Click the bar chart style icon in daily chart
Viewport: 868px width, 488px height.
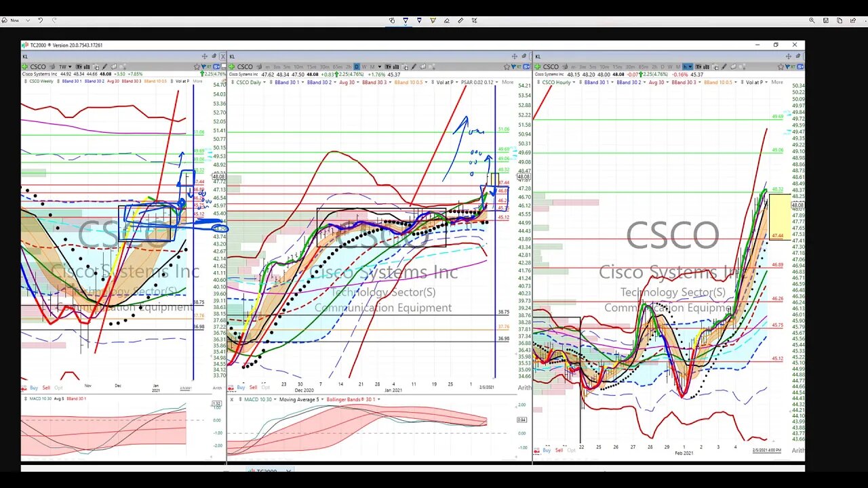pos(396,66)
